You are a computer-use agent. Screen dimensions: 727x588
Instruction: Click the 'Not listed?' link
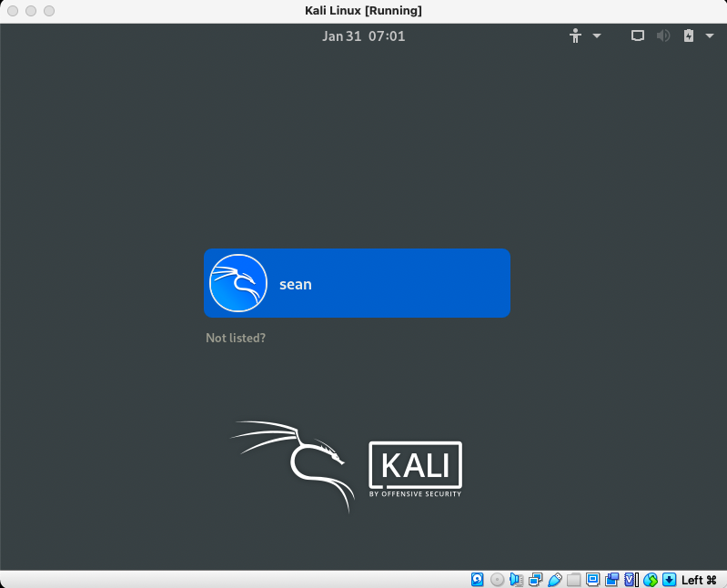236,338
